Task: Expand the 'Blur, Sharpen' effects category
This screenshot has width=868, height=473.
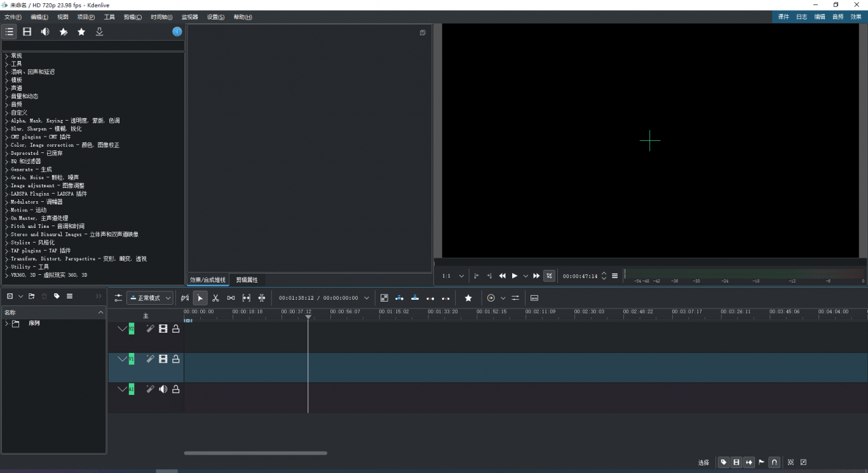Action: 6,129
